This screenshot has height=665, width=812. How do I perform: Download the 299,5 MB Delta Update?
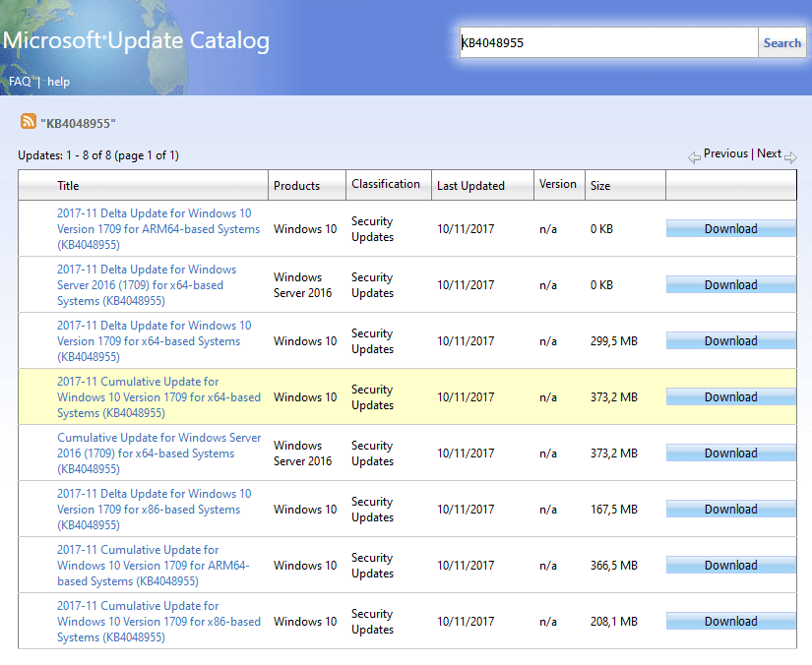[x=730, y=341]
